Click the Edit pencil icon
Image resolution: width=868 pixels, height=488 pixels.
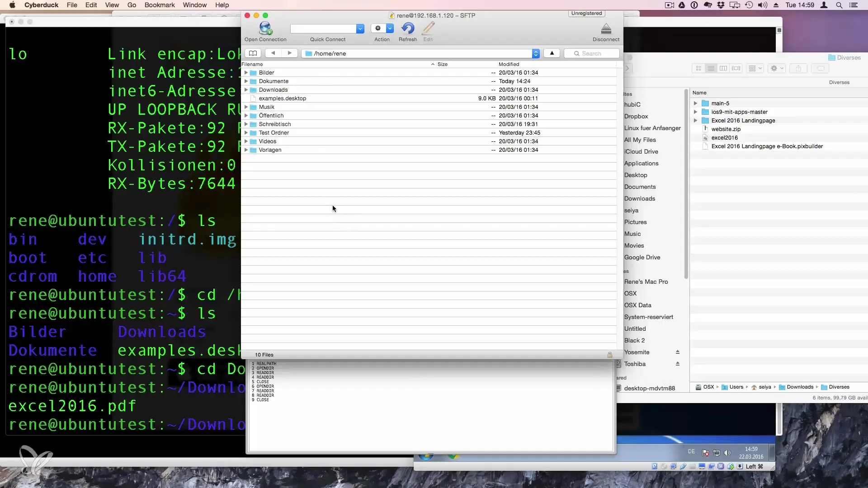point(428,28)
